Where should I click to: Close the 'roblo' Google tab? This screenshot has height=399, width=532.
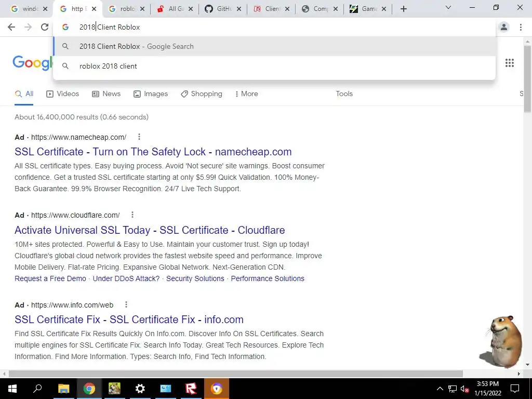coord(142,9)
